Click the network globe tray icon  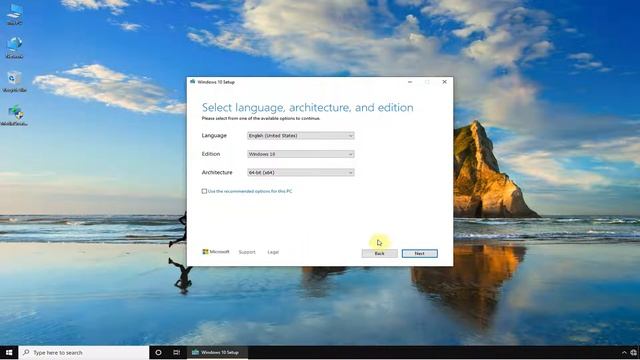click(x=634, y=353)
